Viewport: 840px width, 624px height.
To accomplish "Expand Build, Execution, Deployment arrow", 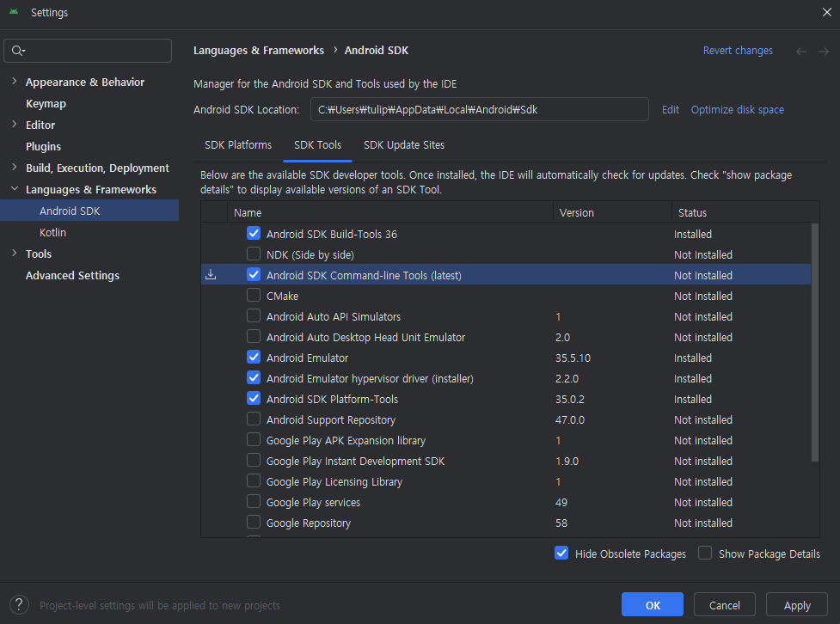I will point(15,167).
